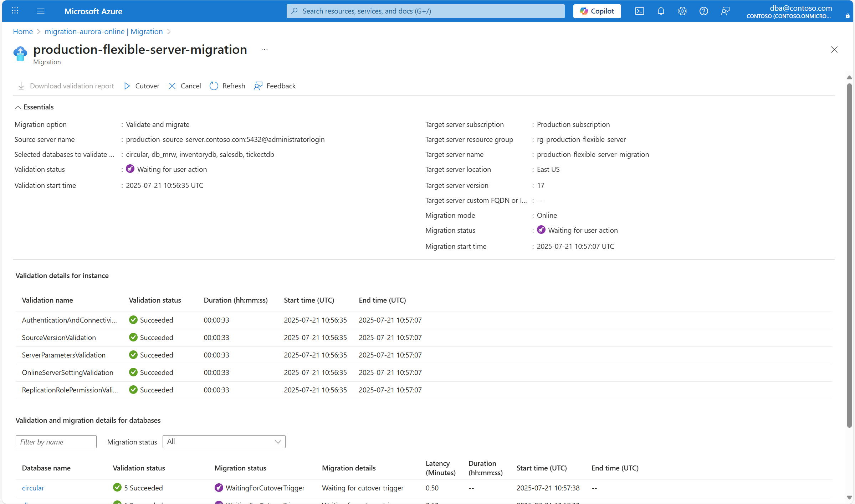Click the vertical scrollbar down arrow
This screenshot has height=504, width=855.
click(x=849, y=498)
